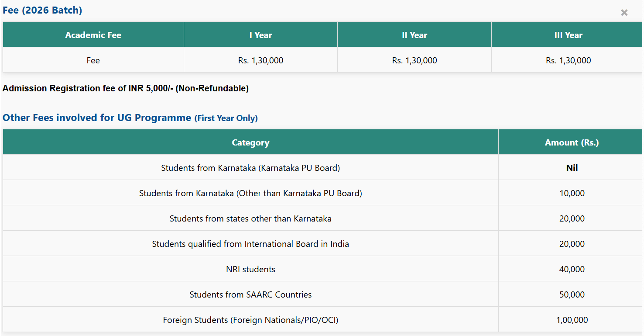Click the SAARC Countries amount 50,000
The width and height of the screenshot is (644, 336).
pyautogui.click(x=572, y=294)
